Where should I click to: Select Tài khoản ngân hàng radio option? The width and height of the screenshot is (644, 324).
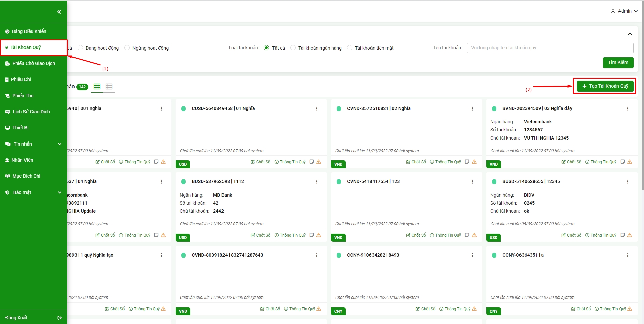tap(293, 48)
